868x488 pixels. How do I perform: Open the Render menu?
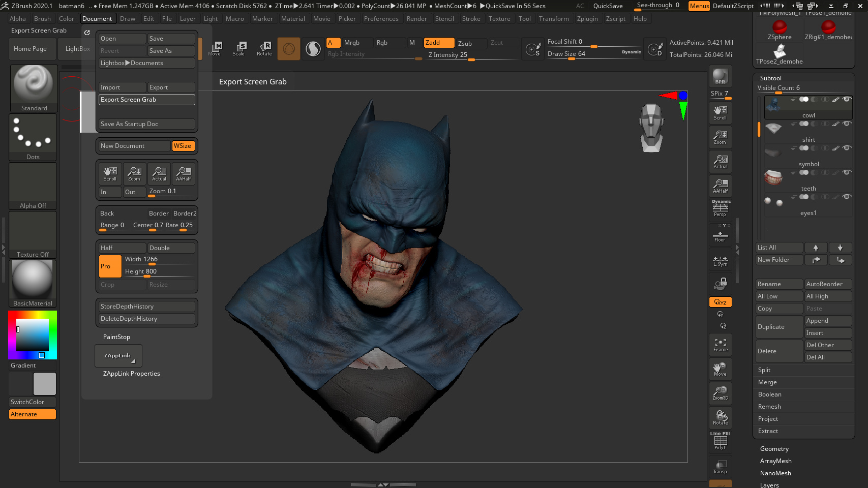pyautogui.click(x=416, y=19)
